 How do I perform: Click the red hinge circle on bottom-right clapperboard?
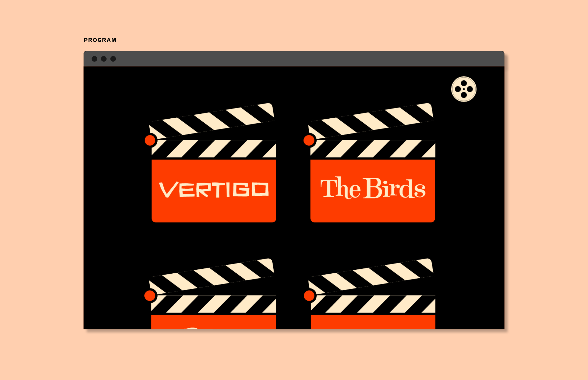click(x=309, y=296)
